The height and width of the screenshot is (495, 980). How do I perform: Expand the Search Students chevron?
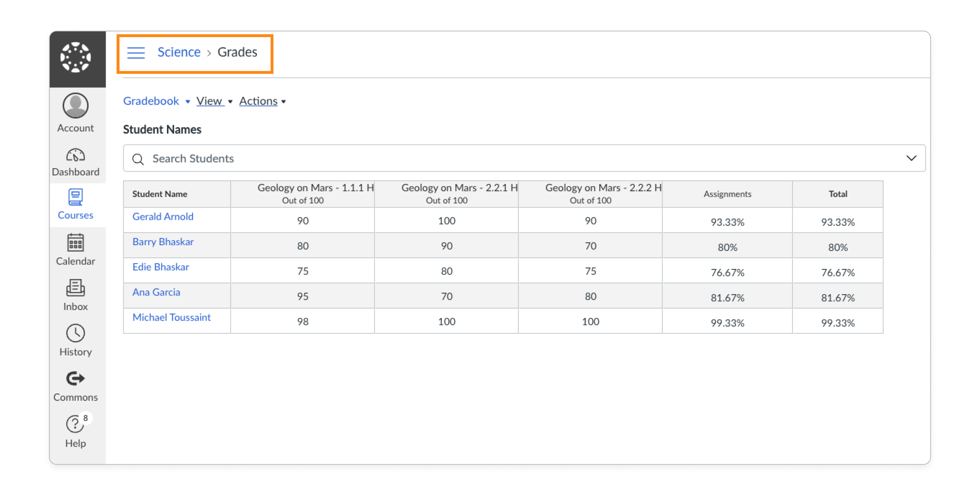point(911,158)
